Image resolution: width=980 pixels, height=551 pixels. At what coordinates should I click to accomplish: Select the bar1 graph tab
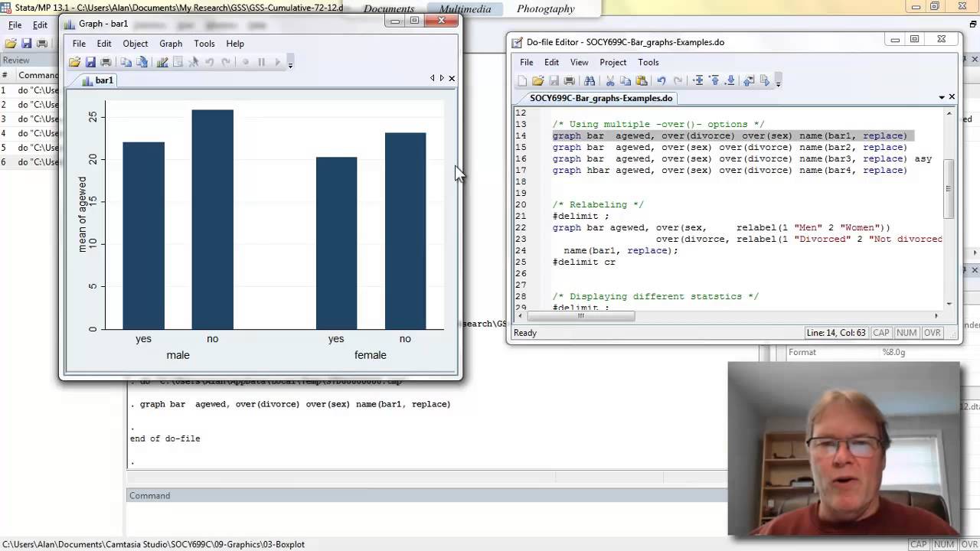coord(96,80)
